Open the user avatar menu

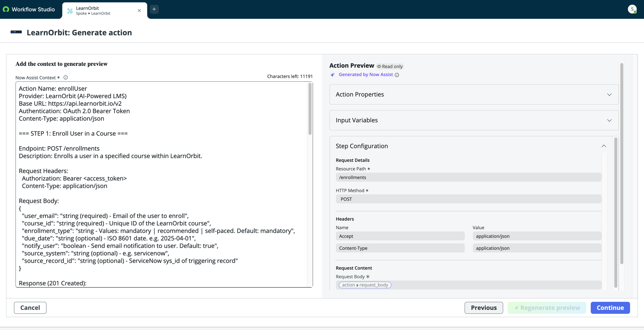tap(632, 9)
